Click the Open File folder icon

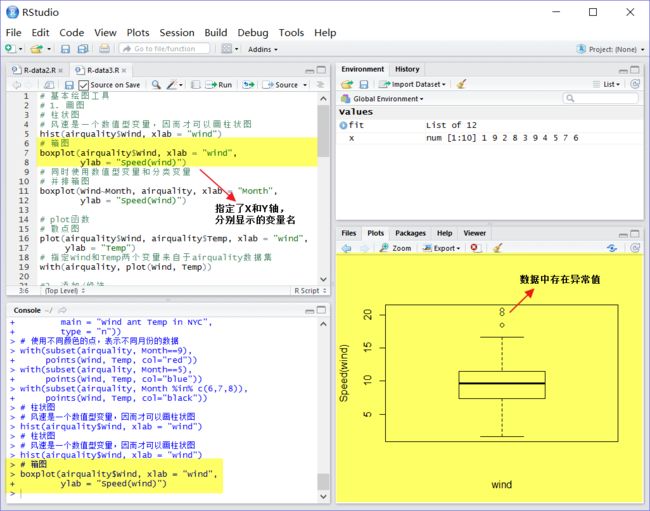tap(36, 49)
